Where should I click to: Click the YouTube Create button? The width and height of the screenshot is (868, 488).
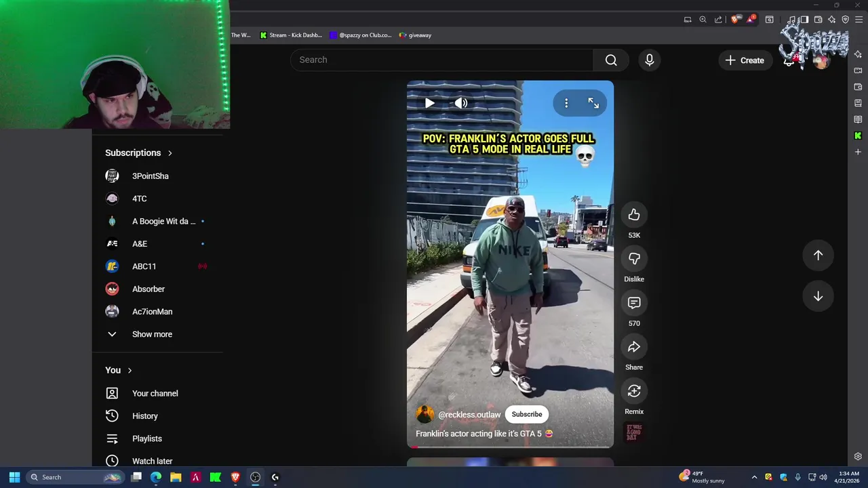point(745,60)
